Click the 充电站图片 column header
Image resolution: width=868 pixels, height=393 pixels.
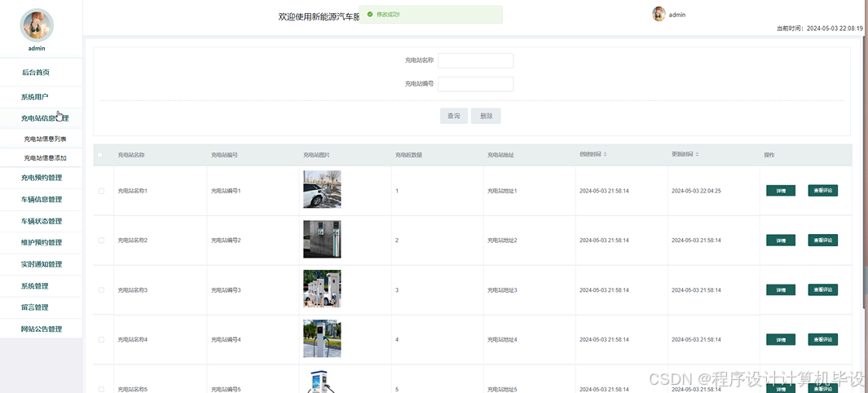click(x=317, y=155)
